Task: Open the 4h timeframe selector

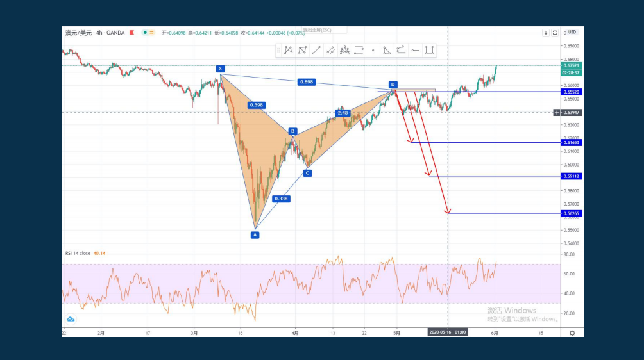Action: (99, 33)
